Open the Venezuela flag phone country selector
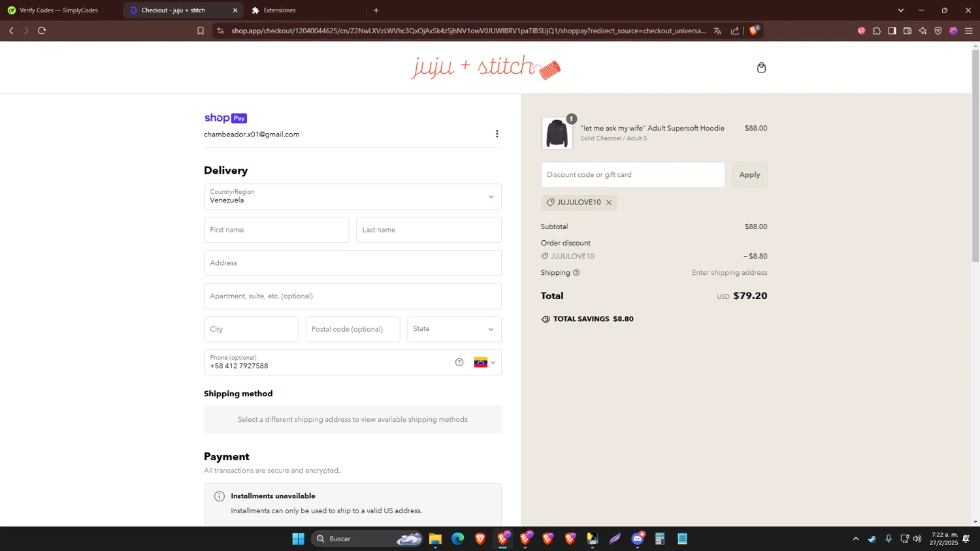 [485, 362]
